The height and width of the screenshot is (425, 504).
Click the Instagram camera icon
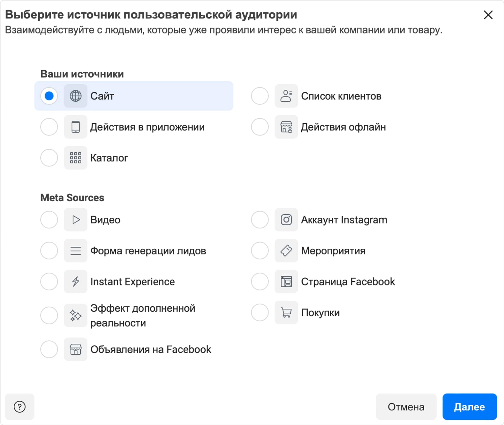click(286, 220)
